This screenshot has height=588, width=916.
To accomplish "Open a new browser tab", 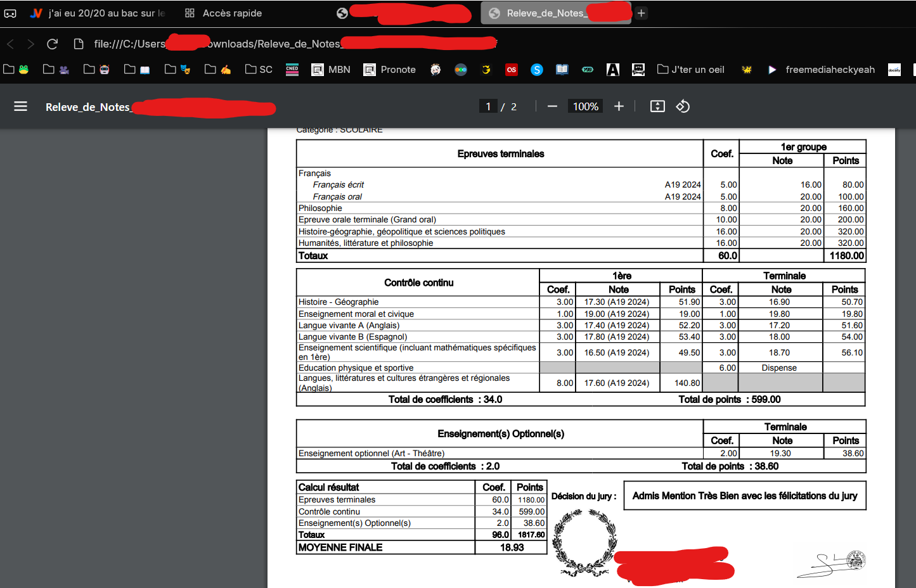I will pos(642,13).
